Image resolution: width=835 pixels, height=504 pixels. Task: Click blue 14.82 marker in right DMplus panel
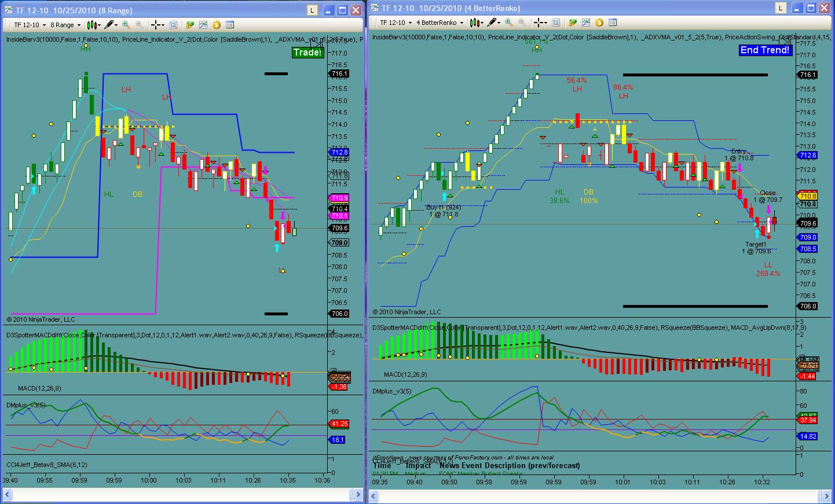pyautogui.click(x=808, y=436)
